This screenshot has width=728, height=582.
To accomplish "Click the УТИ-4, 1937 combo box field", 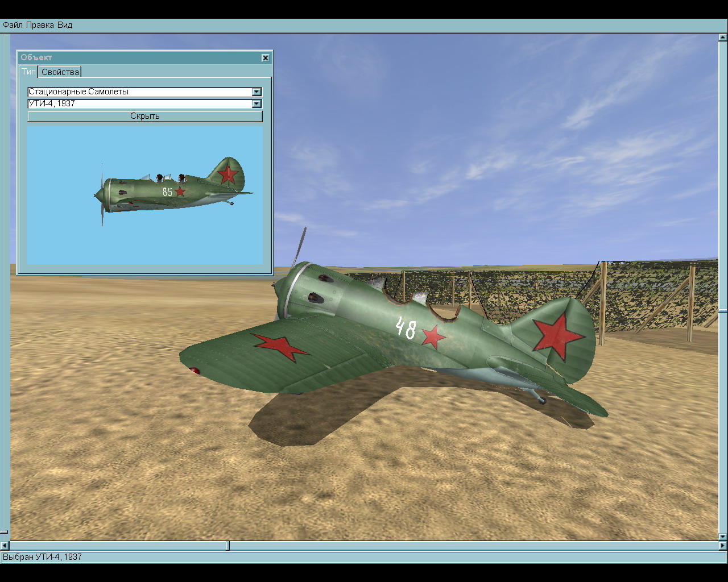I will (144, 104).
